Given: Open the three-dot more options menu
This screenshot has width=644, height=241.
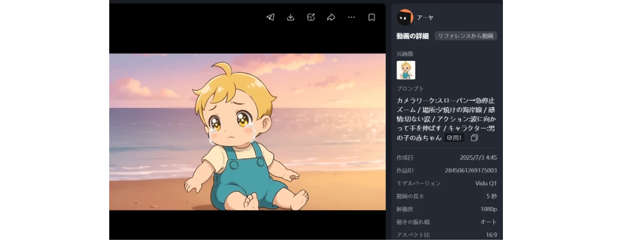Looking at the screenshot, I should coord(351,17).
